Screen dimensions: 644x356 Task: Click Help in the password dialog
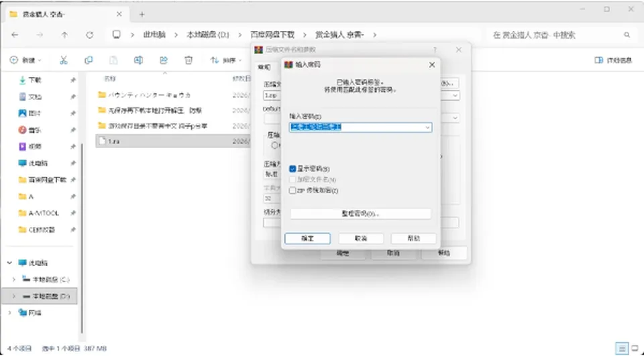414,239
